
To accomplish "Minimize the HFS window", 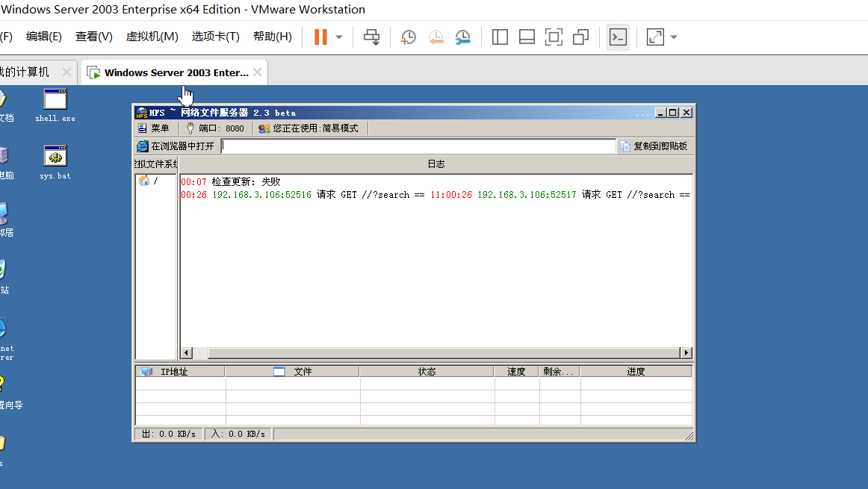I will point(660,113).
